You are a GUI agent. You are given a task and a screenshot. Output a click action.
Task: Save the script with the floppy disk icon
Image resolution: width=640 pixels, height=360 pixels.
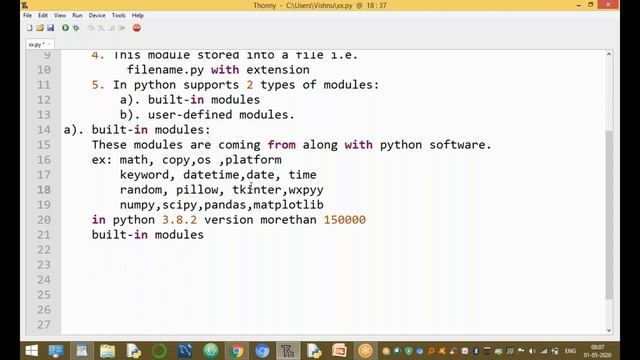click(51, 28)
